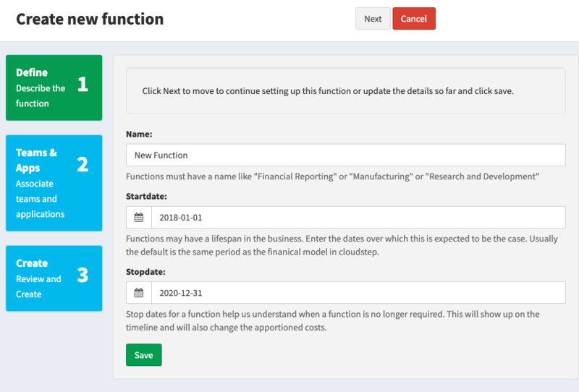Click the 'Startdate:' field label
This screenshot has width=579, height=392.
click(x=146, y=197)
